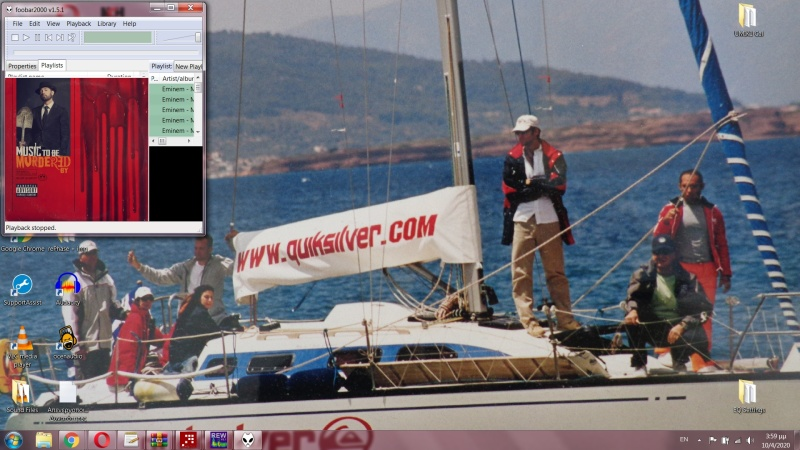The height and width of the screenshot is (450, 800).
Task: Open WinRAR from the taskbar
Action: pos(159,440)
